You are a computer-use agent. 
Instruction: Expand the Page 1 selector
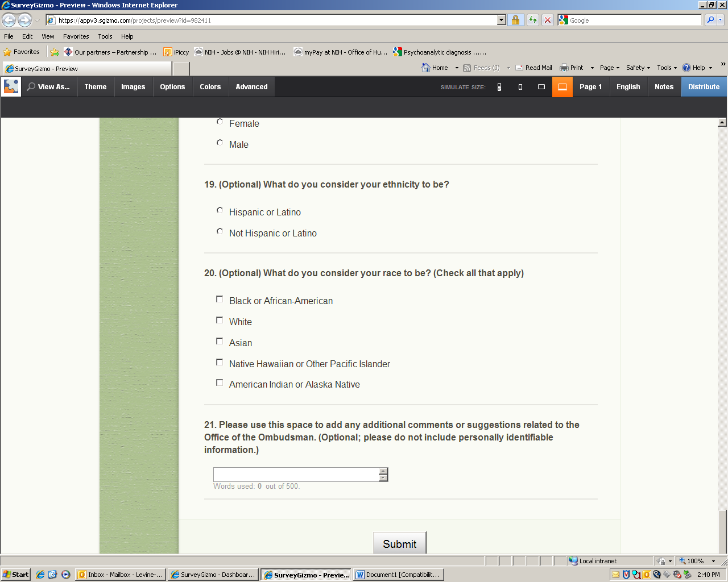590,87
